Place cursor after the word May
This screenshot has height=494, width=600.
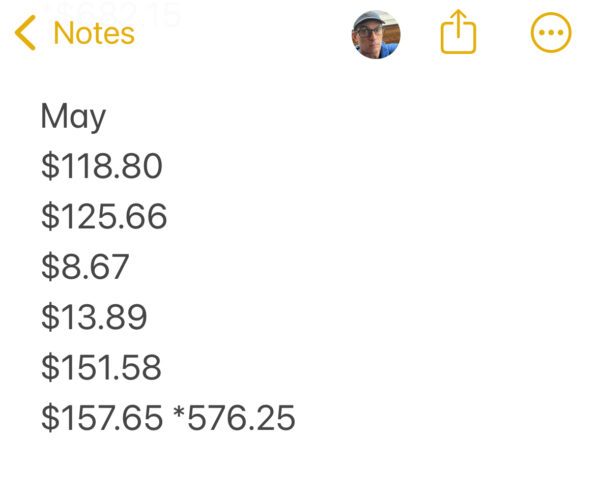(x=108, y=116)
